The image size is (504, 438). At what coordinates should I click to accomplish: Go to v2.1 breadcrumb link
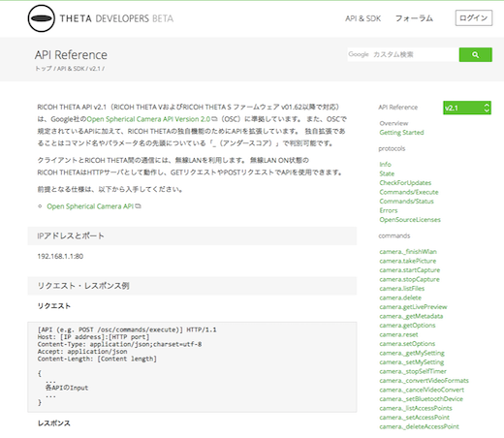(x=95, y=69)
